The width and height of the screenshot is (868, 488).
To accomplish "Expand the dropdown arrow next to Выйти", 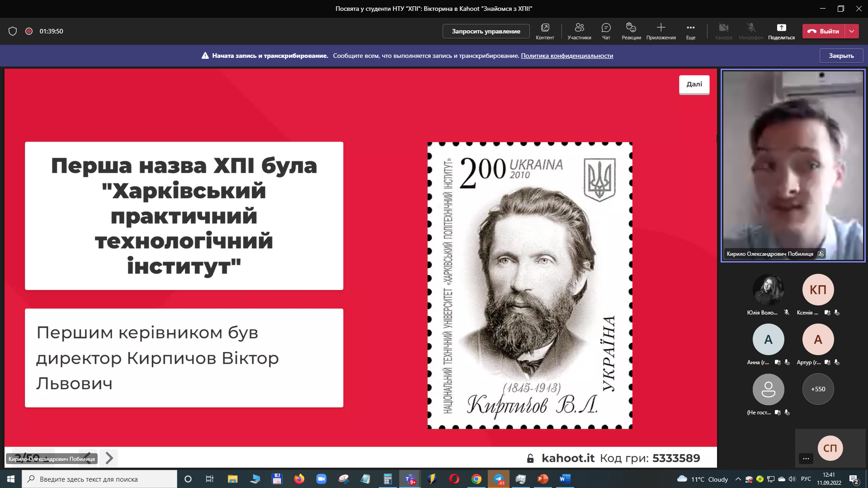I will [852, 31].
